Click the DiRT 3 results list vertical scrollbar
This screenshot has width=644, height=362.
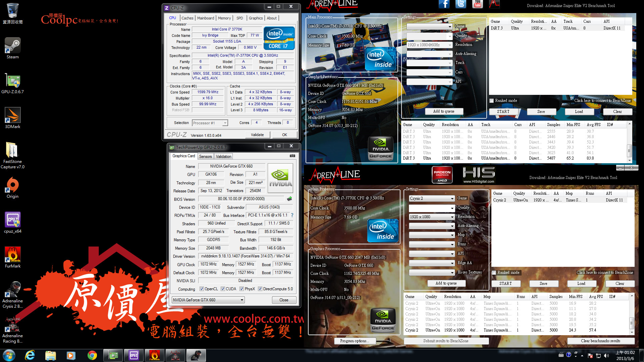pyautogui.click(x=629, y=143)
